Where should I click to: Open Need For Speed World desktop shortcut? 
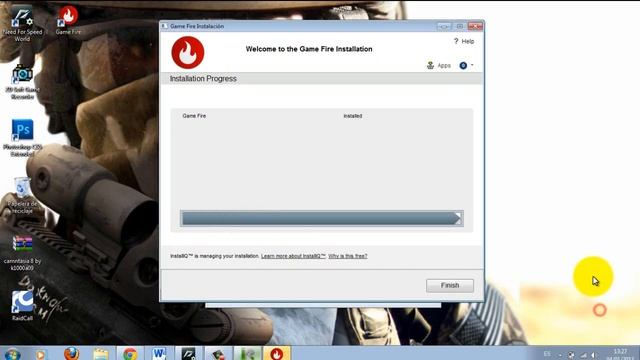(22, 24)
